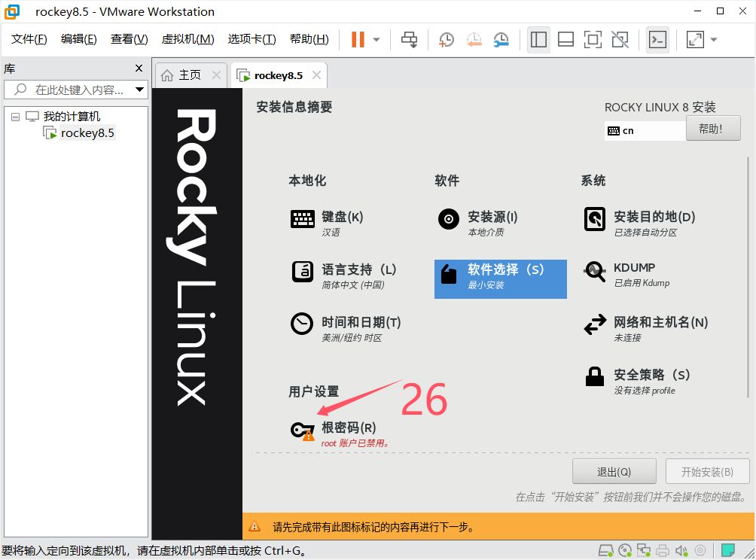Open 网络和主机名(N) network settings
Image resolution: width=756 pixels, height=560 pixels.
point(660,322)
